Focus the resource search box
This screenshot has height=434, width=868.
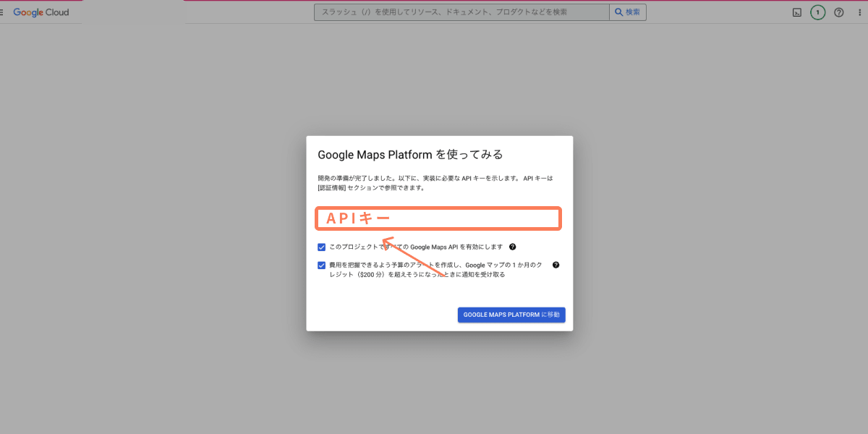click(461, 12)
